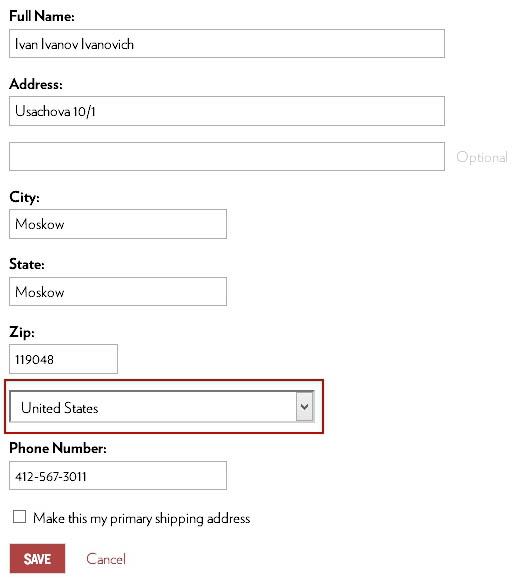The width and height of the screenshot is (512, 578).
Task: Click the Cancel link
Action: 106,559
